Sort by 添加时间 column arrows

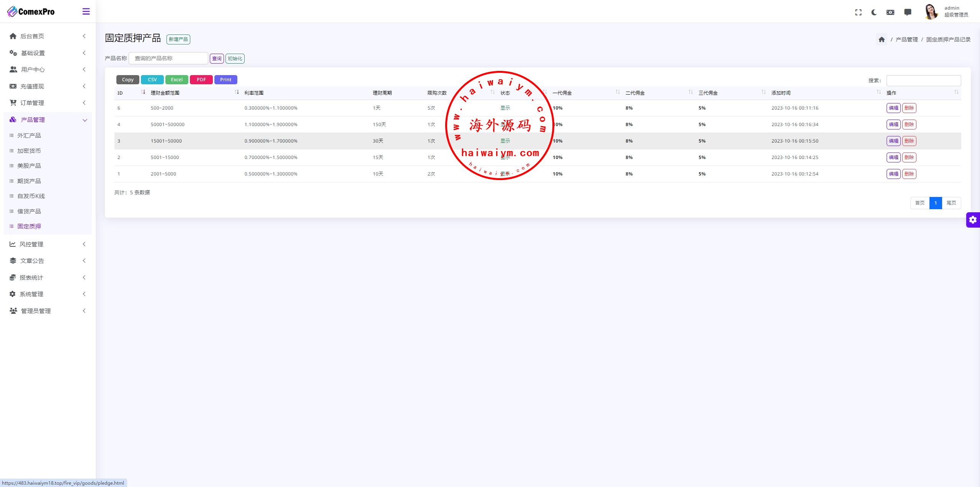pyautogui.click(x=879, y=92)
